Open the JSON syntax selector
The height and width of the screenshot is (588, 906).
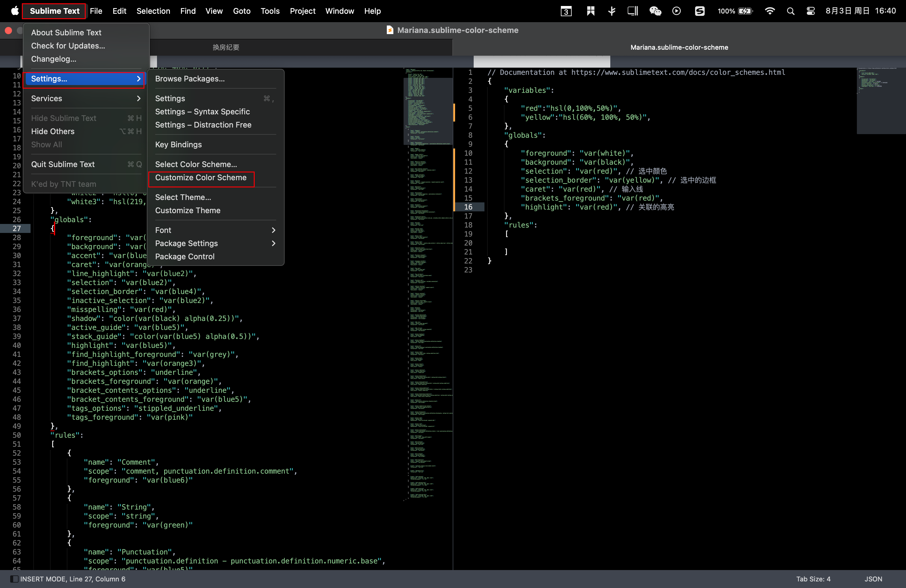click(873, 579)
